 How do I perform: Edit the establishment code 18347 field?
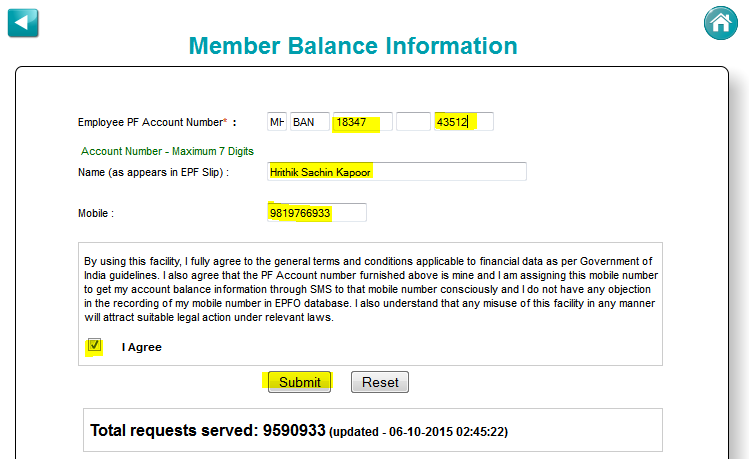coord(363,122)
